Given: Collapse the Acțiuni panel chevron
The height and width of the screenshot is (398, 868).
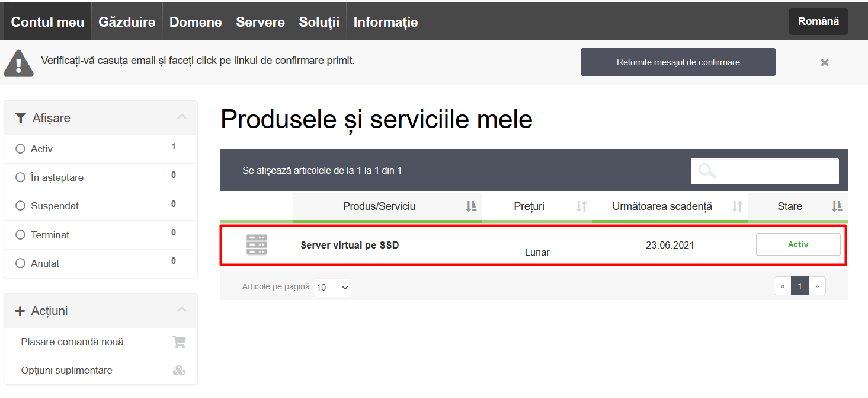Looking at the screenshot, I should (182, 310).
